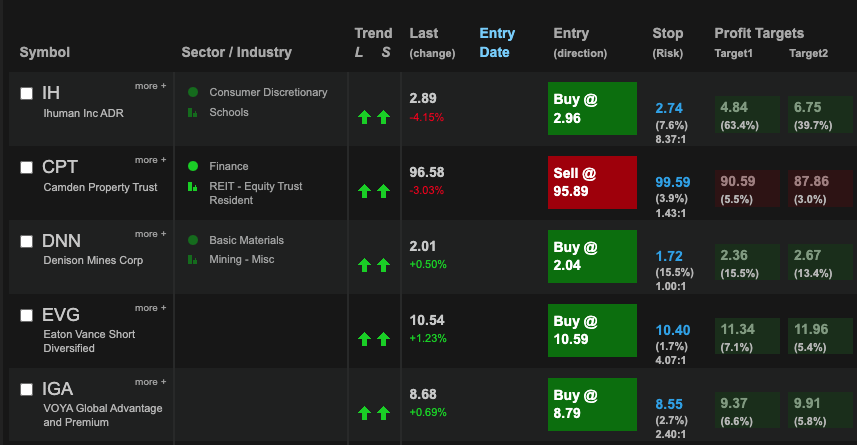The image size is (857, 445).
Task: Click the industry bar icon beside Schools
Action: (192, 112)
